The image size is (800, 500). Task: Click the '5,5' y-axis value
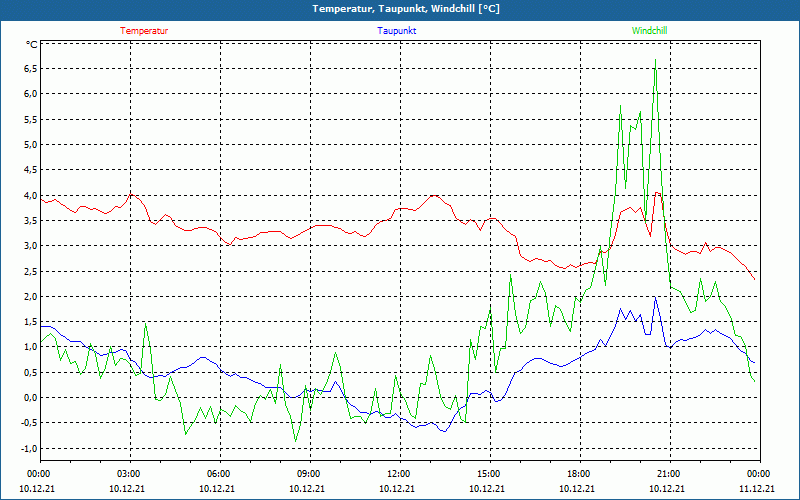tap(31, 119)
